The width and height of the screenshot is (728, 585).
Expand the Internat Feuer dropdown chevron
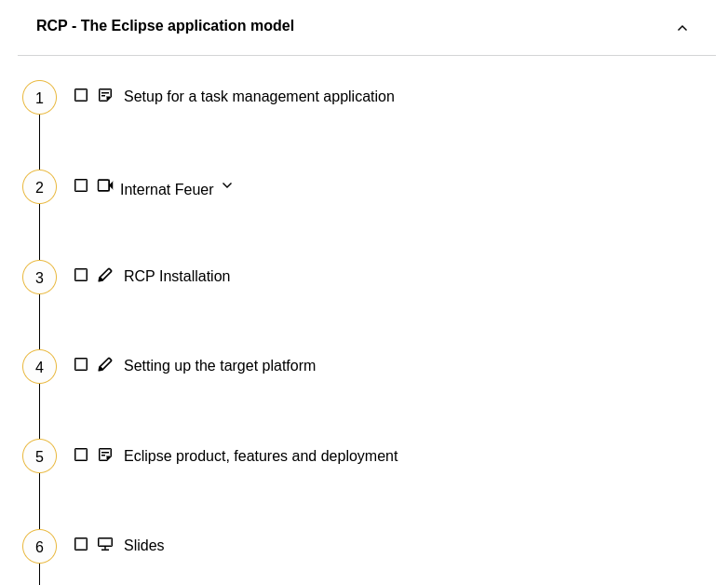pos(227,185)
